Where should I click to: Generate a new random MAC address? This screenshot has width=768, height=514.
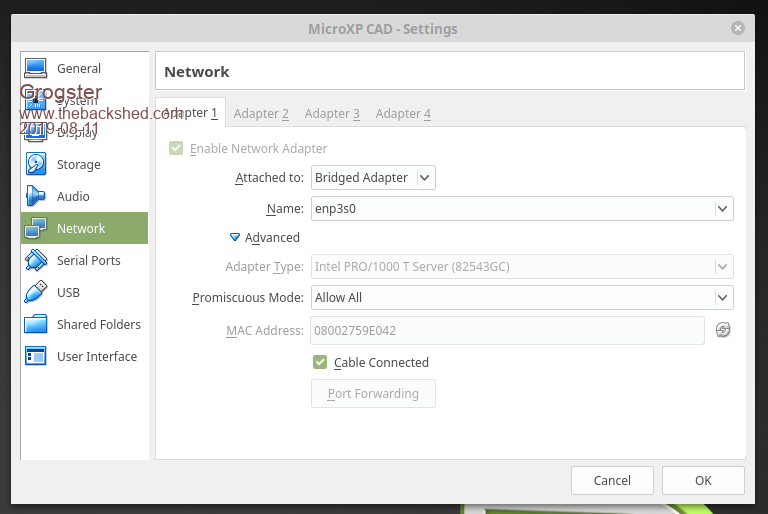coord(723,330)
